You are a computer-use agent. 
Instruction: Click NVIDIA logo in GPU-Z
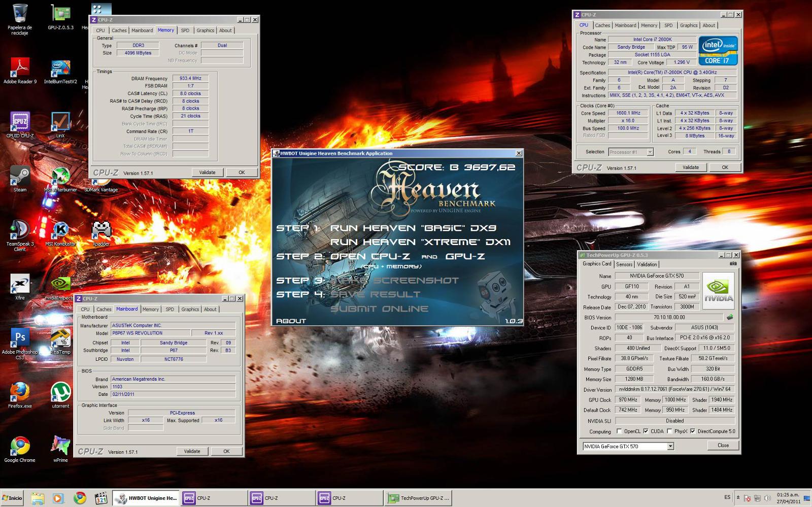click(718, 291)
